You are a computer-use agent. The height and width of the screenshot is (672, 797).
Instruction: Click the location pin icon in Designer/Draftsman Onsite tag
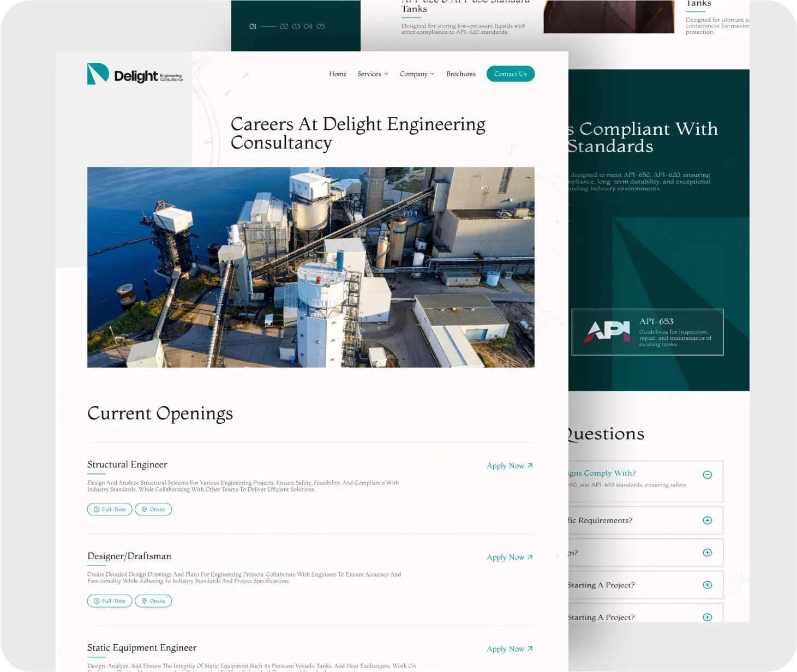(145, 601)
